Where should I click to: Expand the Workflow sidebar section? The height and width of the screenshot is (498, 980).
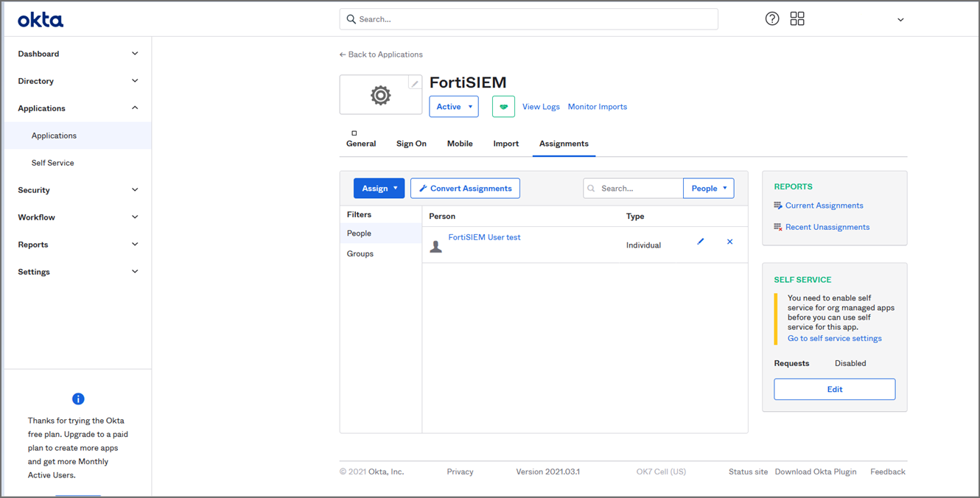pos(77,217)
